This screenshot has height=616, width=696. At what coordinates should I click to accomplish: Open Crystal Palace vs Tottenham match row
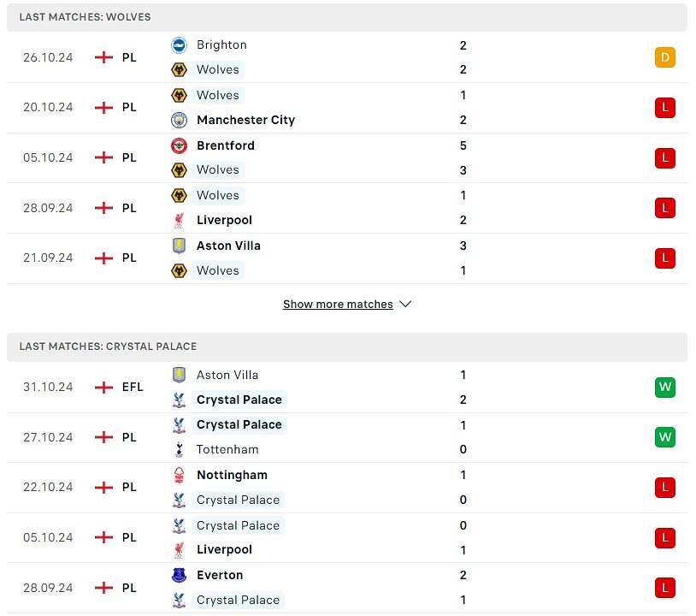coord(342,437)
